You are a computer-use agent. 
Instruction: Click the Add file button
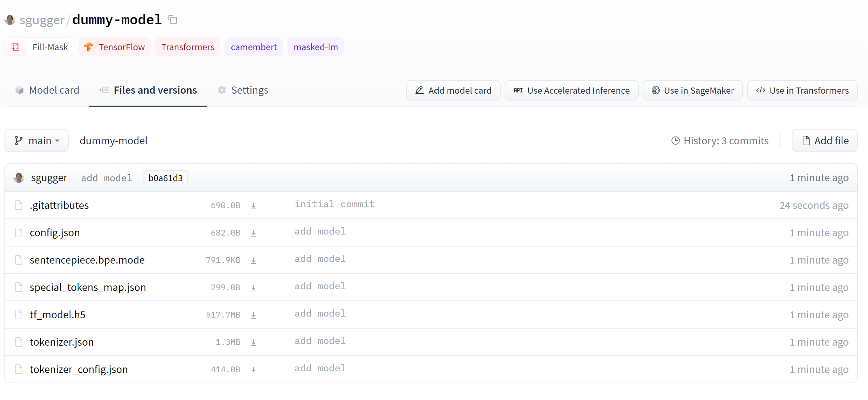tap(825, 141)
